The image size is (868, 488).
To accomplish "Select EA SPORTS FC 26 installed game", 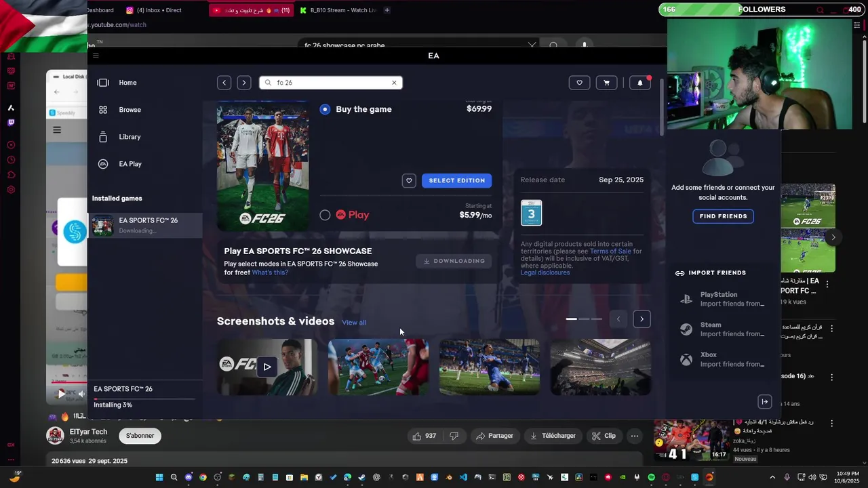I will pos(145,225).
